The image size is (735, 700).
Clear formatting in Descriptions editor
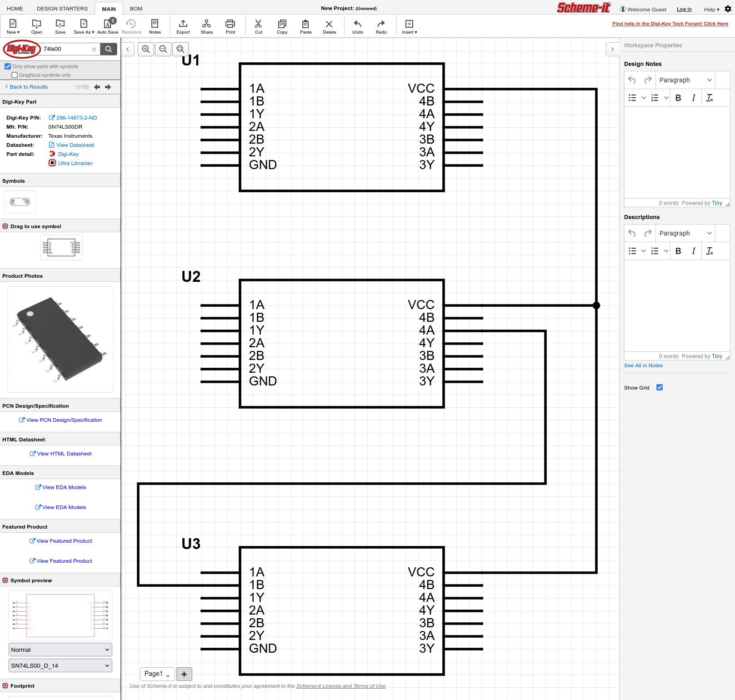click(x=709, y=251)
